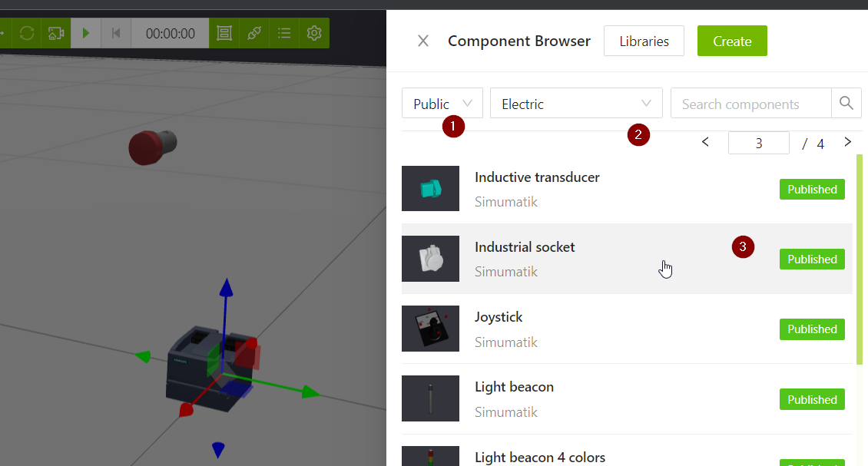Select the Joystick thumbnail
868x466 pixels.
tap(431, 329)
